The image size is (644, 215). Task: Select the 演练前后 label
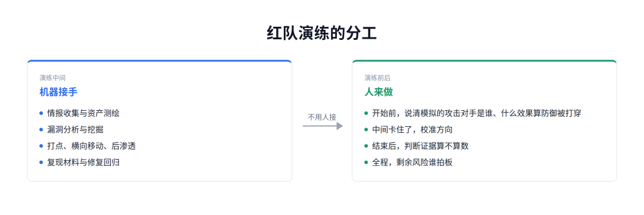(377, 78)
